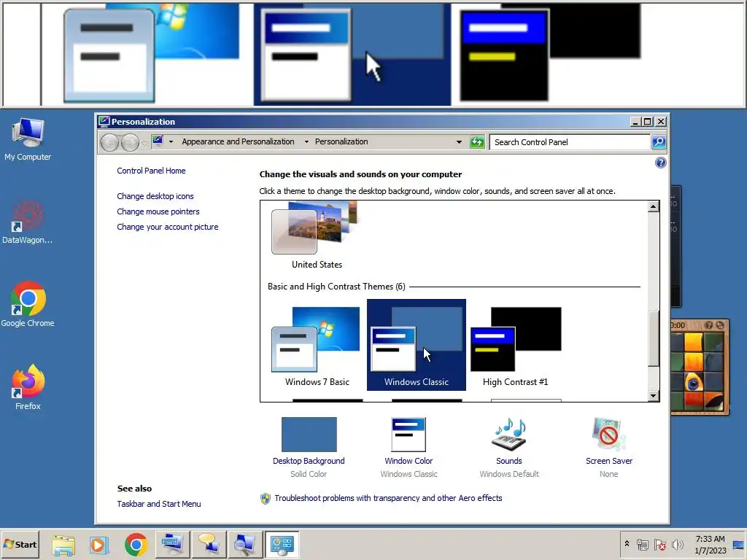Expand the Control Panel root arrow in breadcrumb
The image size is (747, 560).
pyautogui.click(x=171, y=141)
